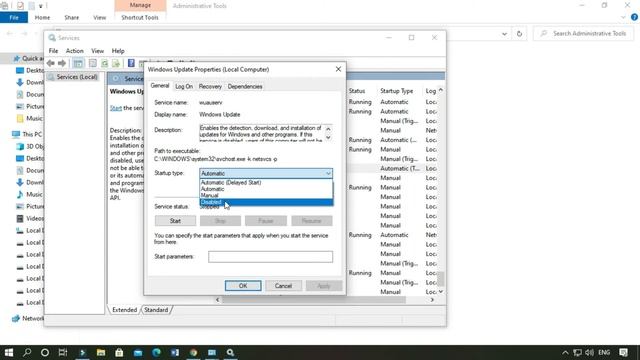
Task: Click the Startup Type column header
Action: click(397, 91)
